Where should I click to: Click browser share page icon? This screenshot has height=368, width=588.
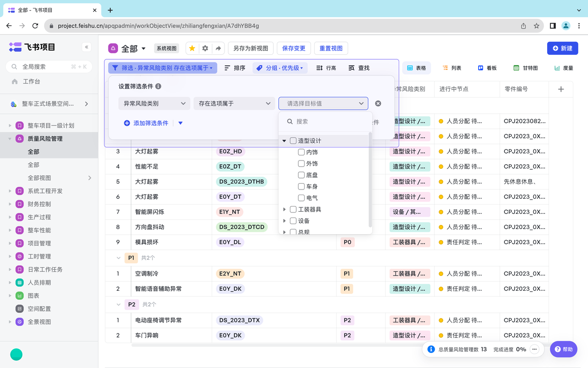(523, 26)
